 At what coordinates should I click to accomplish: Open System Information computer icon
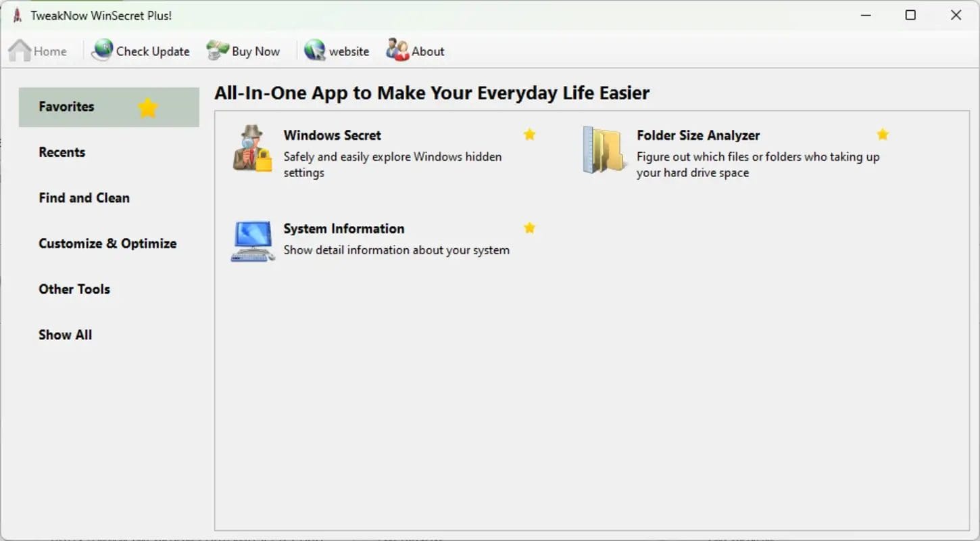coord(252,241)
